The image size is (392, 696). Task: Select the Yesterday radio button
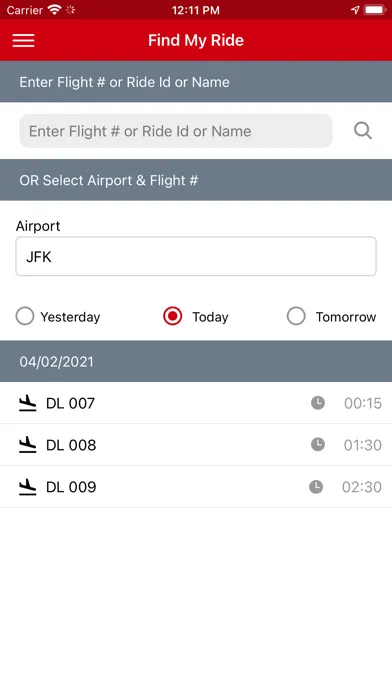point(25,316)
